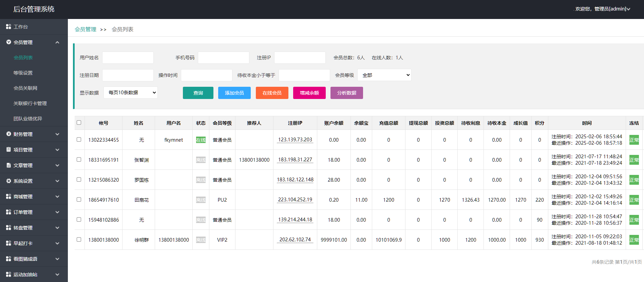The image size is (644, 282).
Task: Click the green 查询 search button
Action: 198,93
